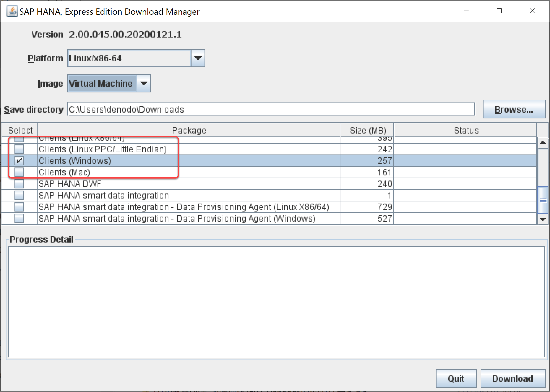The image size is (550, 392).
Task: Click the size value 257
Action: tap(384, 161)
